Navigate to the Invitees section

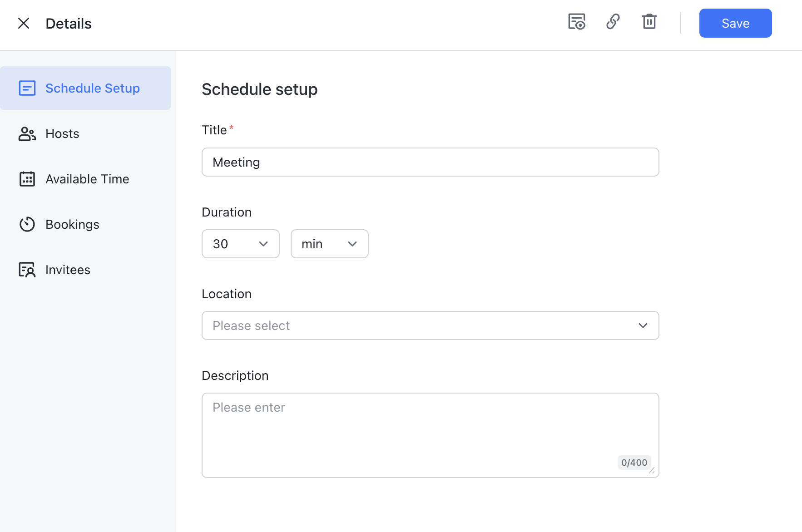click(x=67, y=269)
